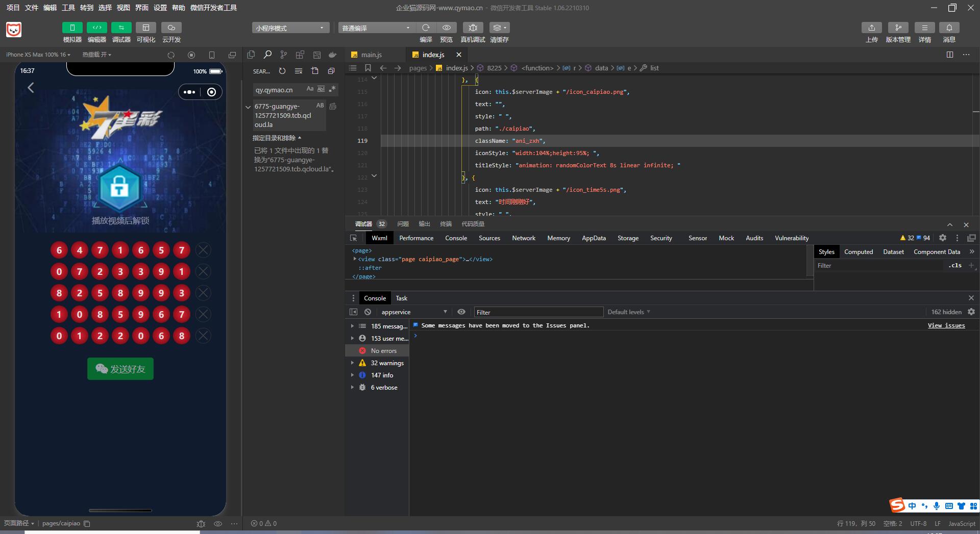Open DevTools settings gear icon
The width and height of the screenshot is (980, 534).
pyautogui.click(x=943, y=238)
